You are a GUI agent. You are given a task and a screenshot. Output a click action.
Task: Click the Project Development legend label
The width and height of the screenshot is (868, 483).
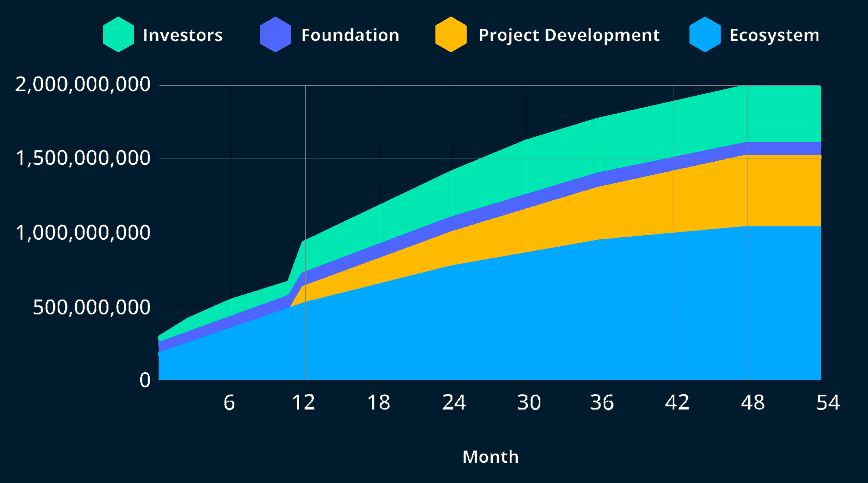click(x=569, y=36)
